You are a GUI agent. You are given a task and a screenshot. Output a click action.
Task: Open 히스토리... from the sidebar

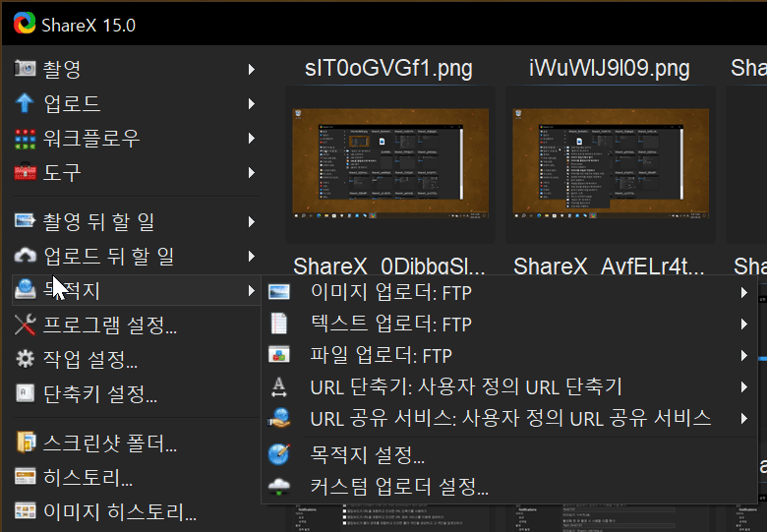[x=136, y=477]
